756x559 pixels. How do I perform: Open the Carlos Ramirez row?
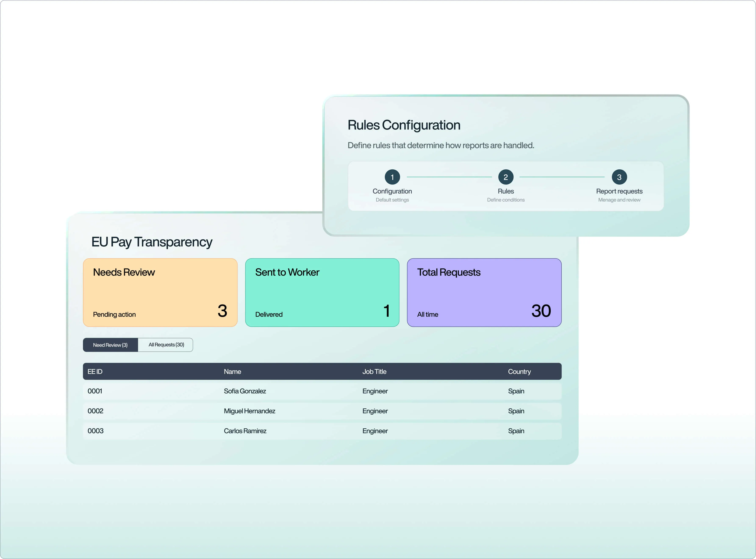322,431
